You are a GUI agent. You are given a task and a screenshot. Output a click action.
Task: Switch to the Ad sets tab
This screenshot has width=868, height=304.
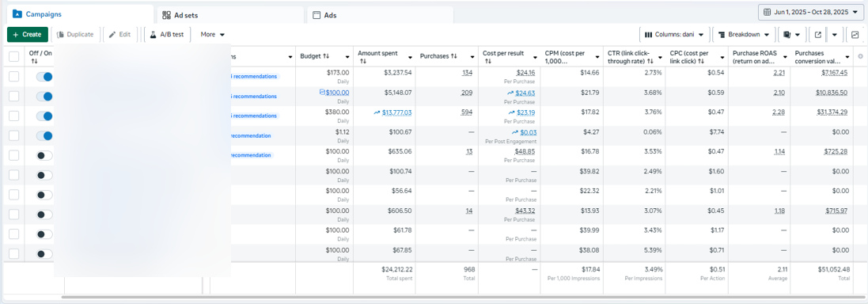point(230,15)
